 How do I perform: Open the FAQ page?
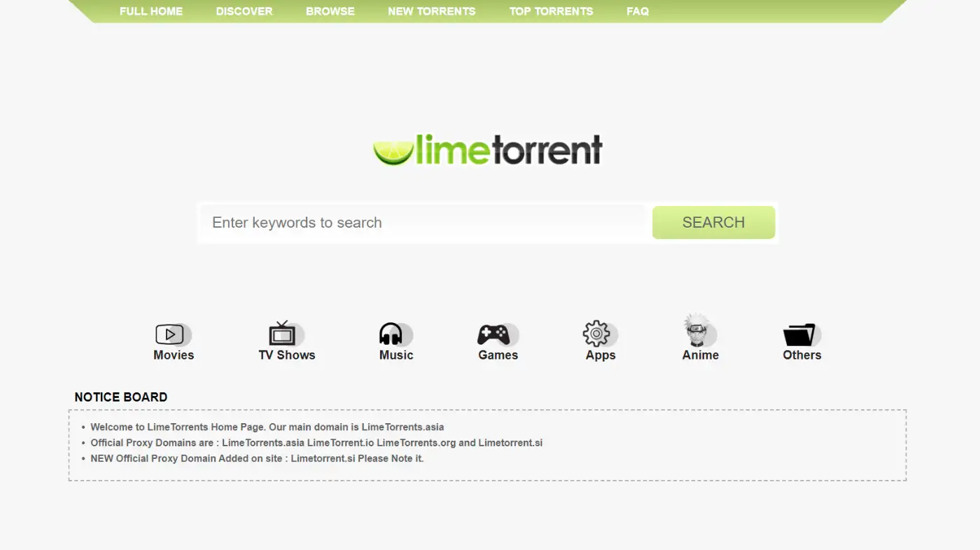click(x=638, y=11)
